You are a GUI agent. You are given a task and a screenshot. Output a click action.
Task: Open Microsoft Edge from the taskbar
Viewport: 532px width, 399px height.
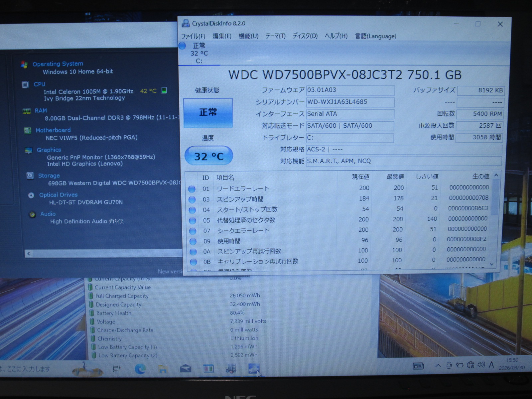click(x=140, y=368)
